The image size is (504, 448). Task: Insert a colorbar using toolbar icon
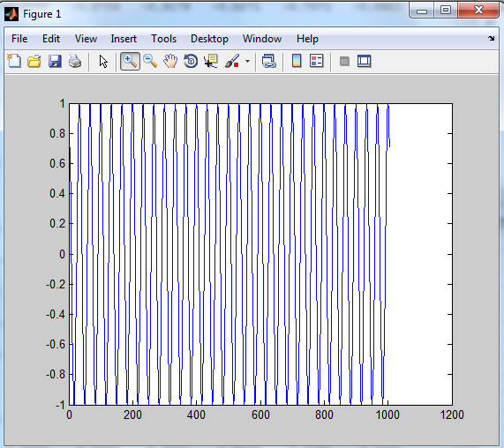pyautogui.click(x=297, y=61)
